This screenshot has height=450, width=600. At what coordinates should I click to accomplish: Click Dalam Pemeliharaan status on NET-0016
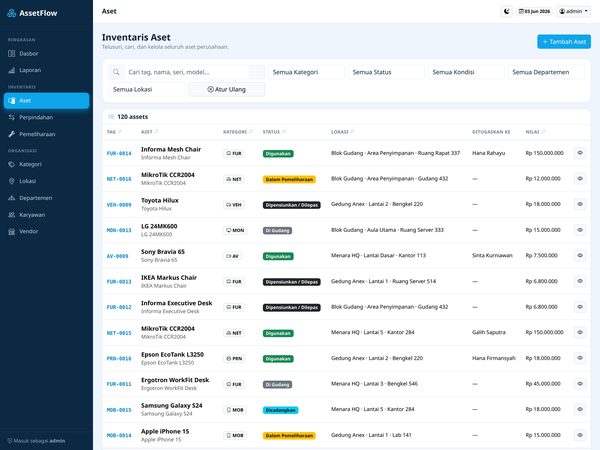(289, 179)
